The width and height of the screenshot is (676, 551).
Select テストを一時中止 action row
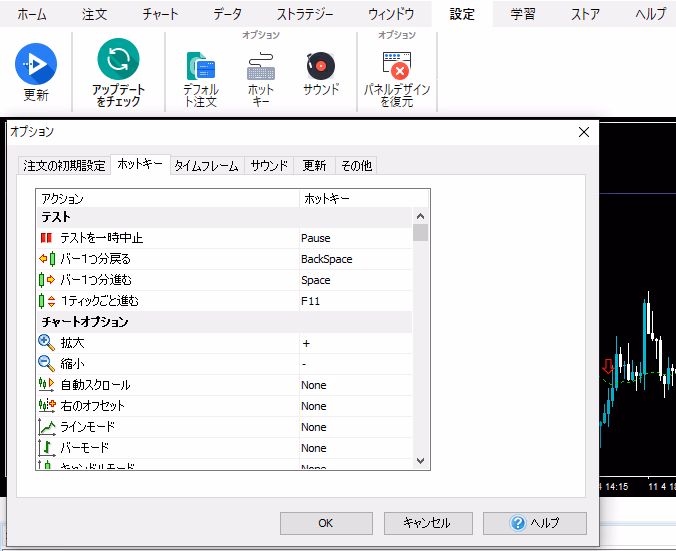click(x=100, y=238)
